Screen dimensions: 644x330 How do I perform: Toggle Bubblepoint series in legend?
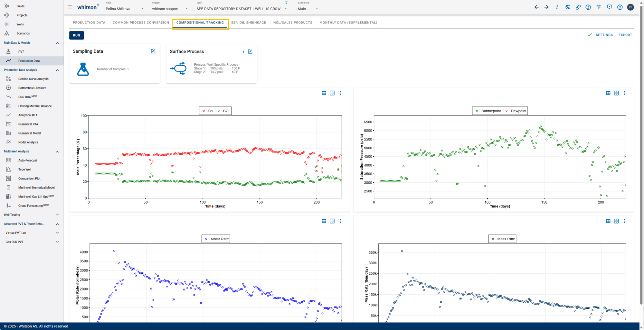pos(488,111)
